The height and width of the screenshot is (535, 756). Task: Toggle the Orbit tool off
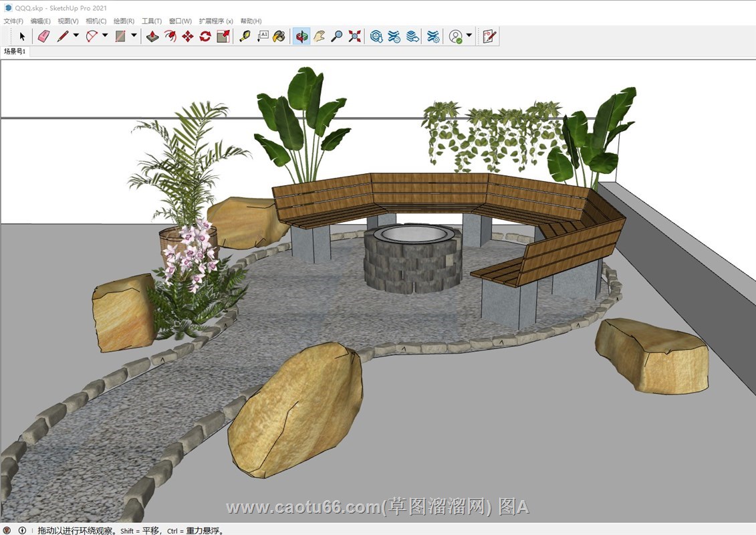[x=302, y=36]
